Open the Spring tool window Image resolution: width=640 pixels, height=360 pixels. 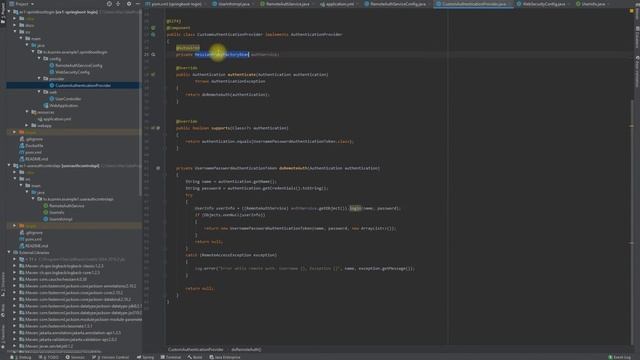pos(146,357)
